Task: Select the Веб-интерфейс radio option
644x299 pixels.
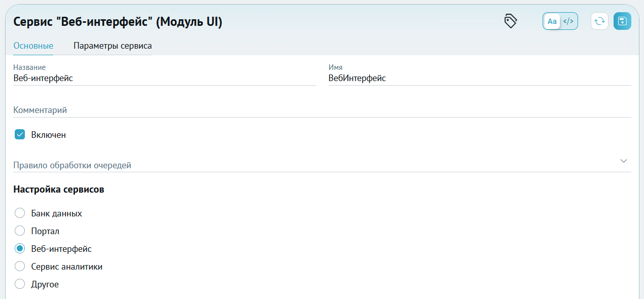Action: (x=20, y=249)
